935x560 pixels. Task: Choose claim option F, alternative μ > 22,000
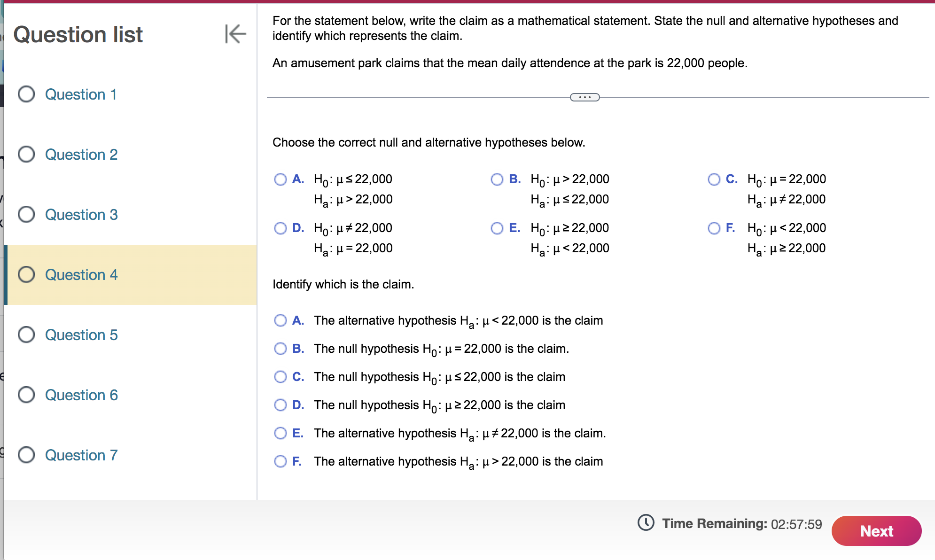(x=280, y=461)
